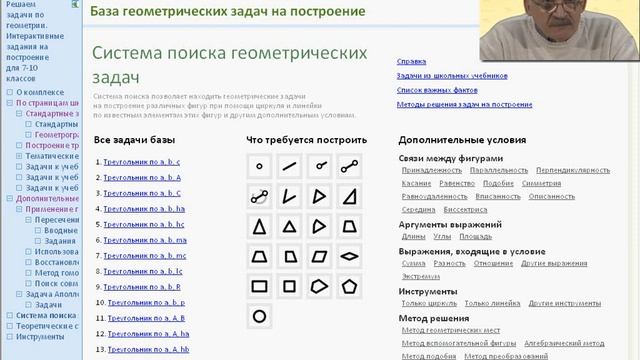Viewport: 640px width, 360px height.
Task: Filter arguments by 'Углы'
Action: tap(442, 236)
